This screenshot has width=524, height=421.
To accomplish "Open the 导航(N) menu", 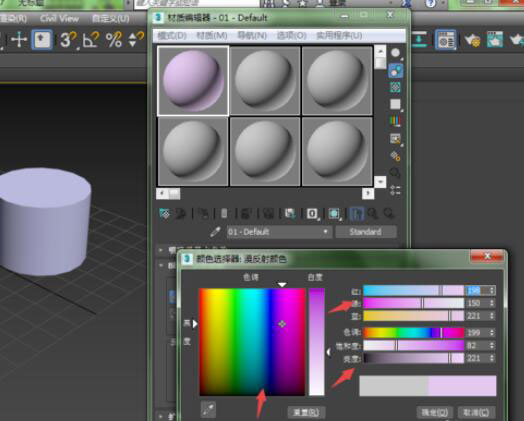I will point(252,35).
